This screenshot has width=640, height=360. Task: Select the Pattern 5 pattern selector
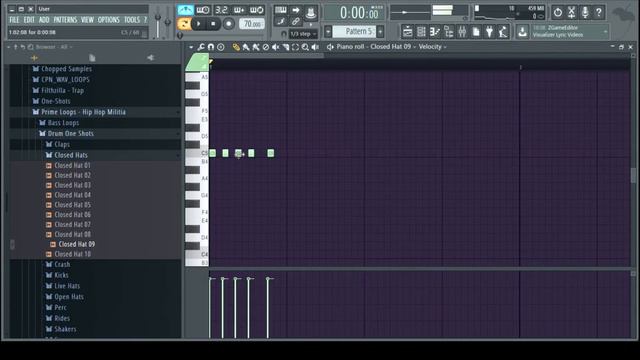(354, 31)
